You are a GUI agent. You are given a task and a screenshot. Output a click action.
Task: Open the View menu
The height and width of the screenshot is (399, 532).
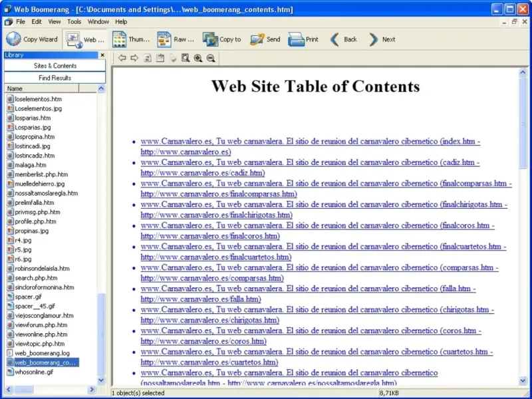[x=55, y=22]
